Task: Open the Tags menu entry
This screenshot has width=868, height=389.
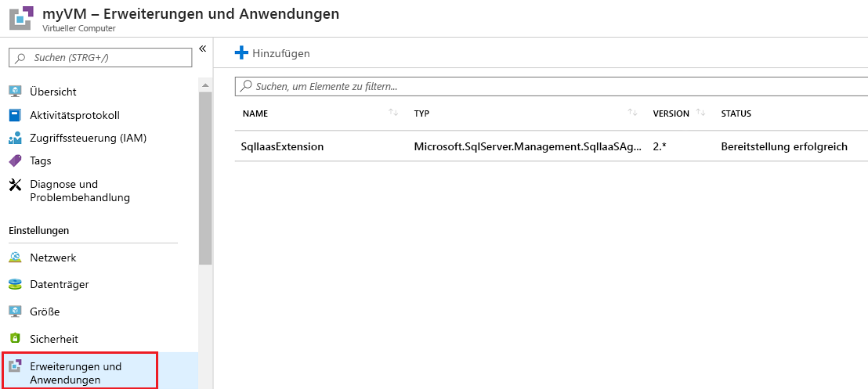Action: pyautogui.click(x=41, y=161)
